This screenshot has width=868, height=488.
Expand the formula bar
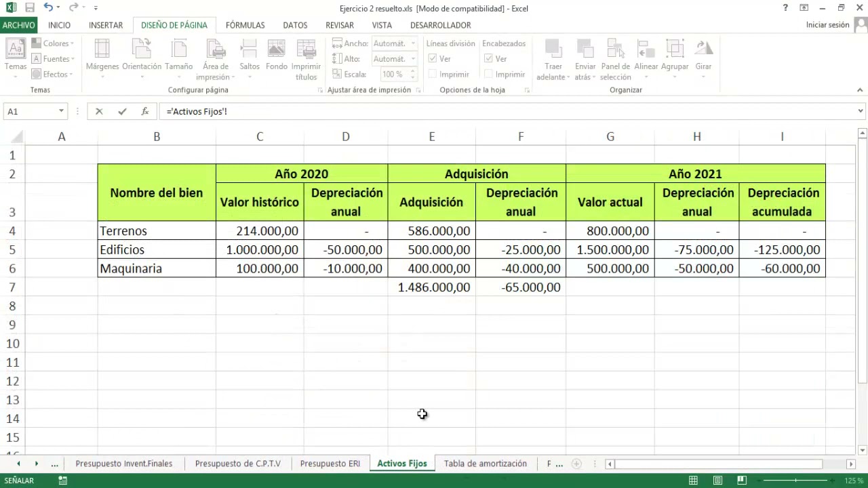[861, 111]
